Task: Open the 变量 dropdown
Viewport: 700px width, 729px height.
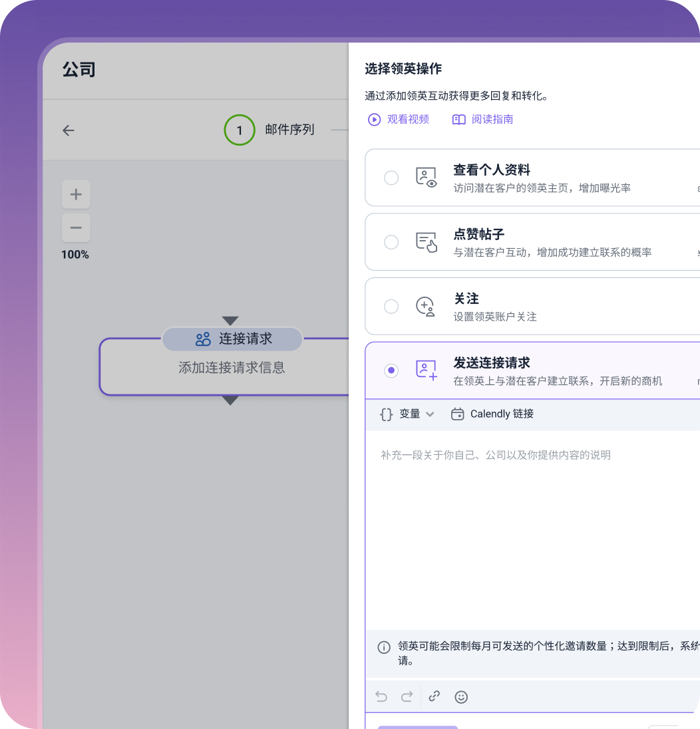Action: pos(407,414)
